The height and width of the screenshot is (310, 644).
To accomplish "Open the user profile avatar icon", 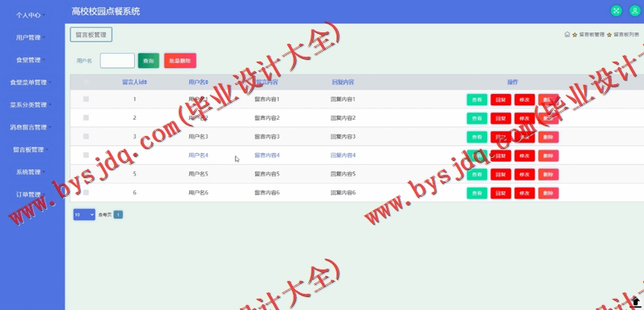I will pyautogui.click(x=635, y=11).
